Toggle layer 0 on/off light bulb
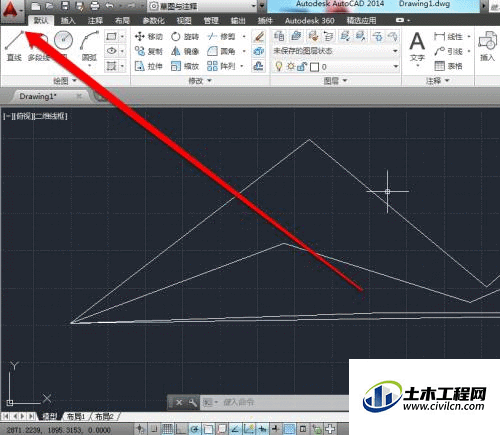 tap(279, 67)
